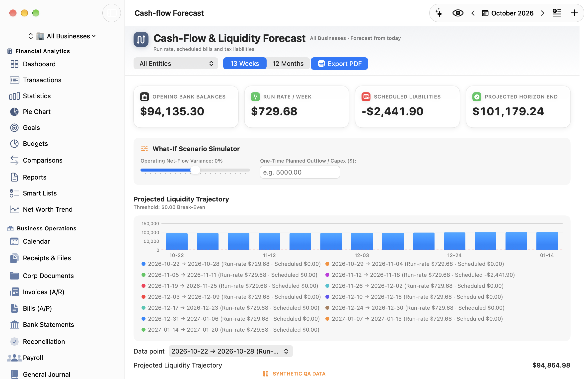Open the Data point dropdown
Viewport: 588px width, 379px height.
pos(231,351)
